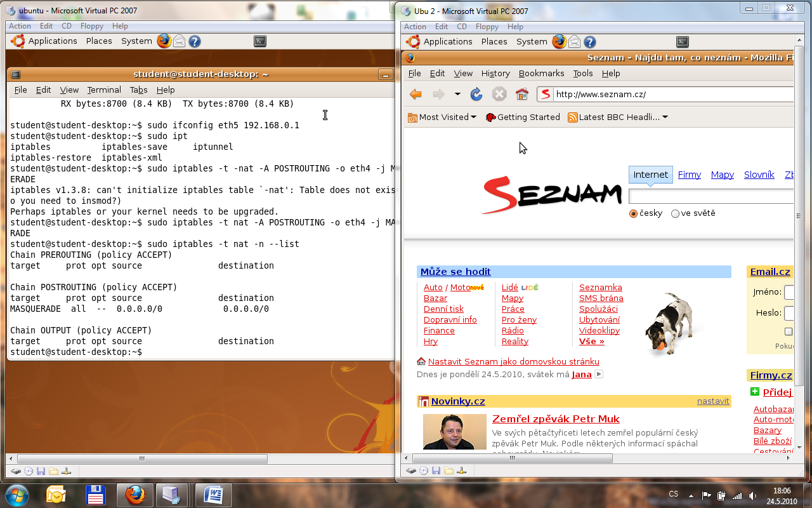The width and height of the screenshot is (812, 508).
Task: Open Outlook from Windows taskbar
Action: coord(56,494)
